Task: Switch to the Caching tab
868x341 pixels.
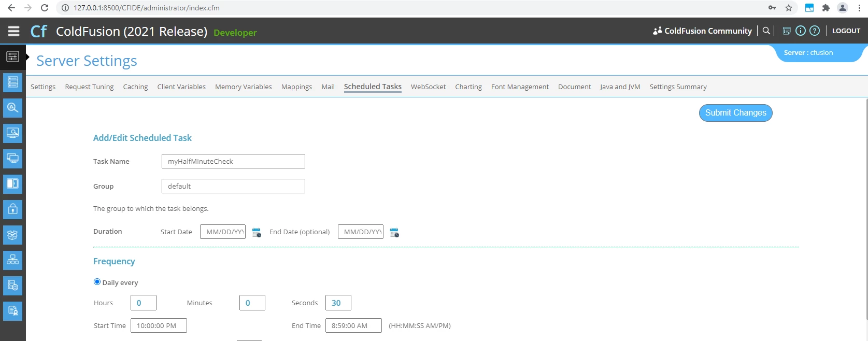Action: coord(135,87)
